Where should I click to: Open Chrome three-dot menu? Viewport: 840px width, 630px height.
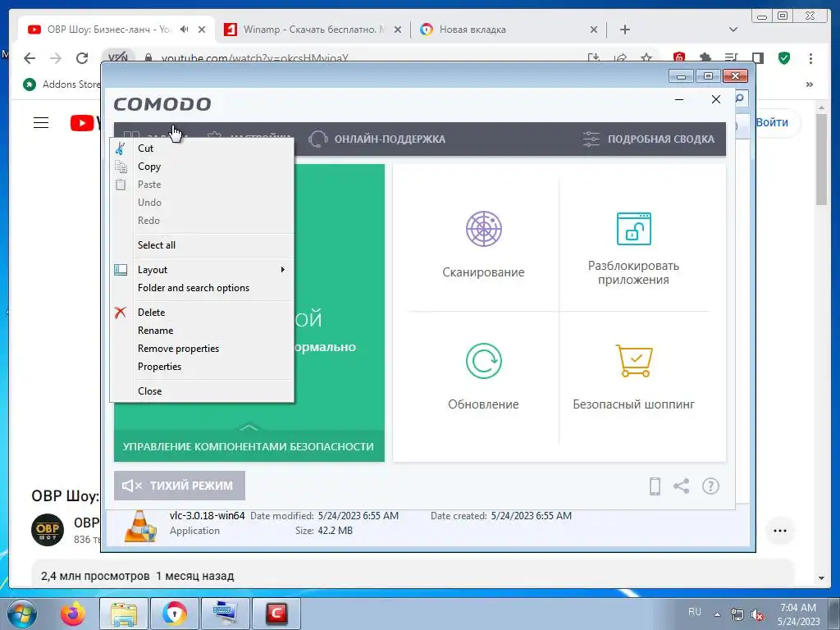click(810, 58)
